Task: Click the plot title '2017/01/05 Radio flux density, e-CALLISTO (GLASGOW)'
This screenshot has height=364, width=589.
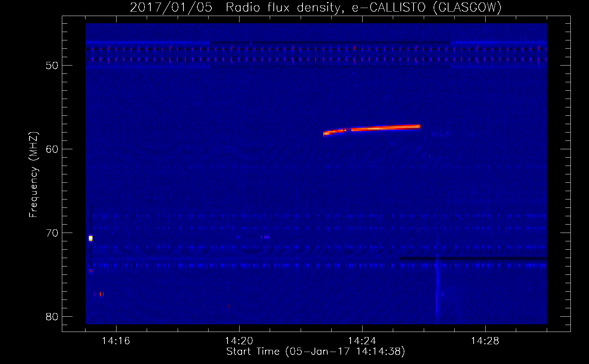Action: 316,7
